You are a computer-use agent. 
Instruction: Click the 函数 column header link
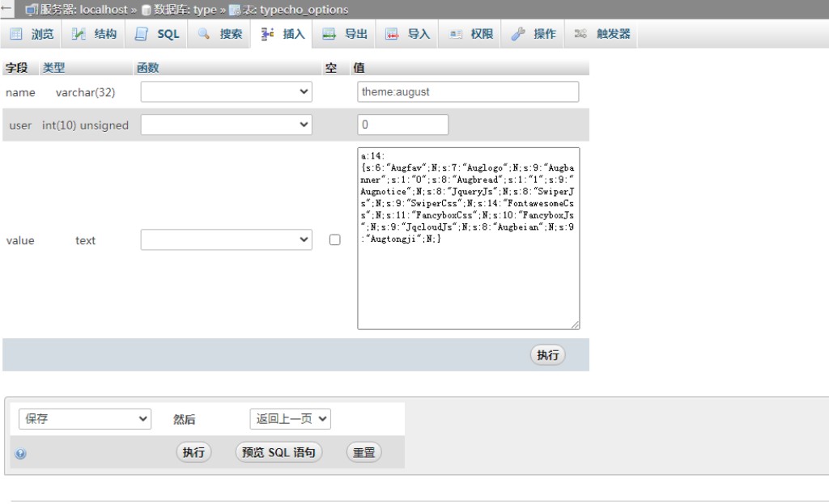147,68
